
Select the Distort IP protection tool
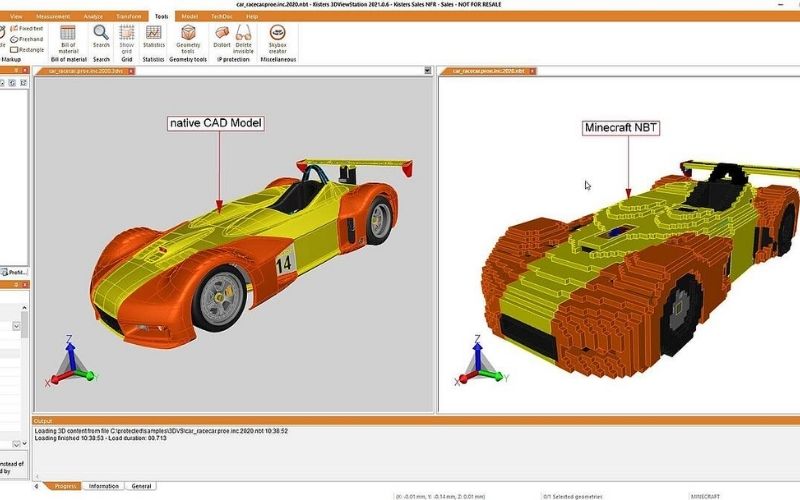coord(222,36)
